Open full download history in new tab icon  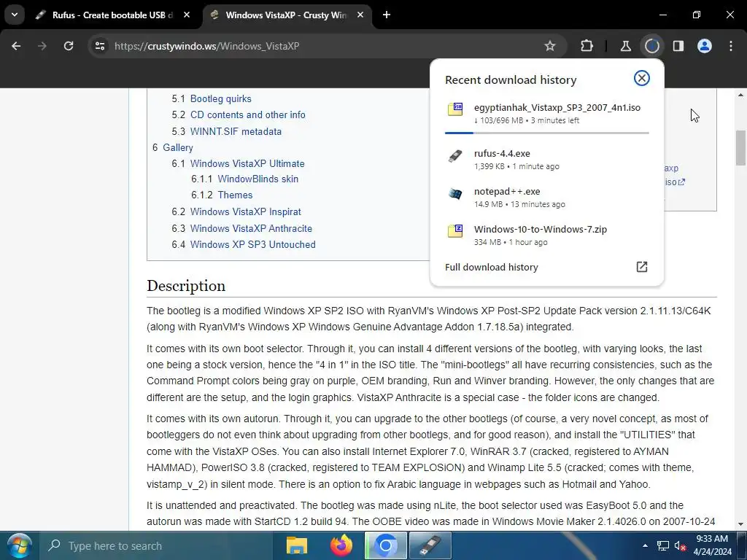point(642,267)
